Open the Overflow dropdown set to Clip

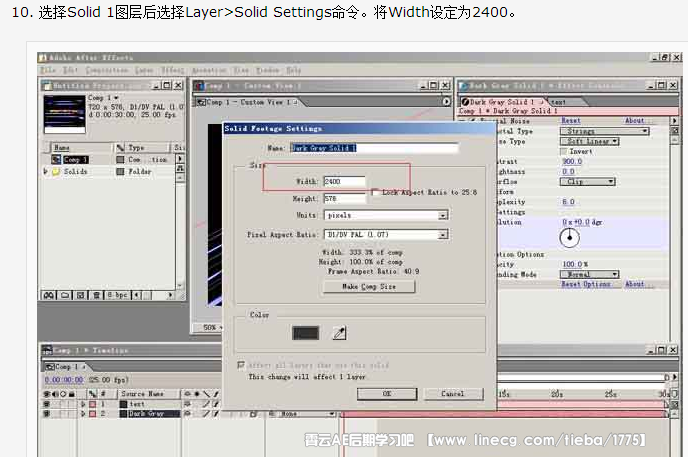[x=588, y=182]
